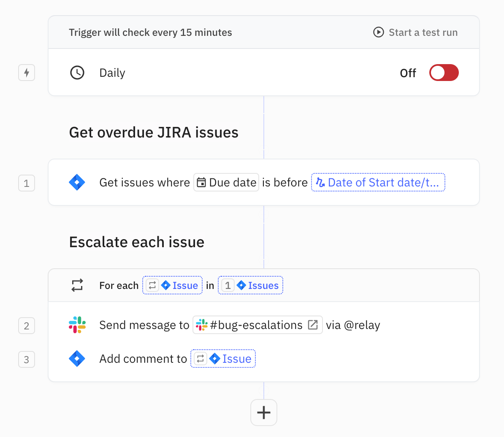The image size is (504, 437).
Task: Select the Issue loop variable in For each row
Action: pyautogui.click(x=172, y=285)
